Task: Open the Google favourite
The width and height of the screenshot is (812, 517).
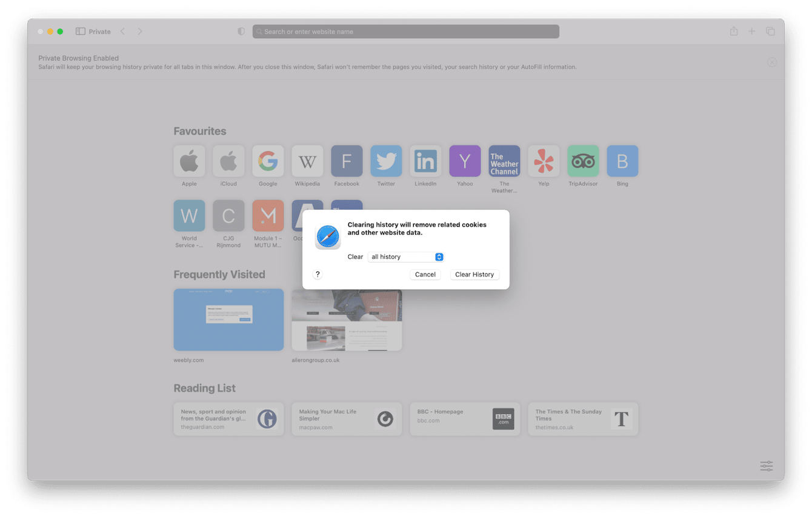Action: point(268,161)
